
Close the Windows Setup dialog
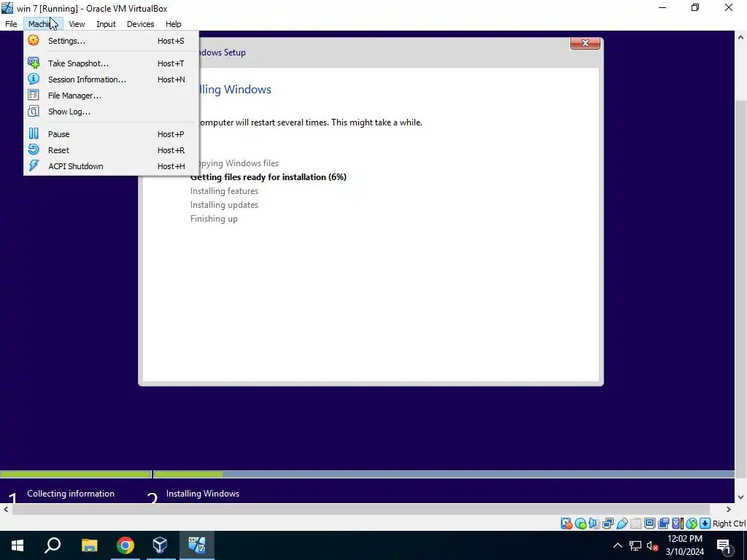point(585,43)
